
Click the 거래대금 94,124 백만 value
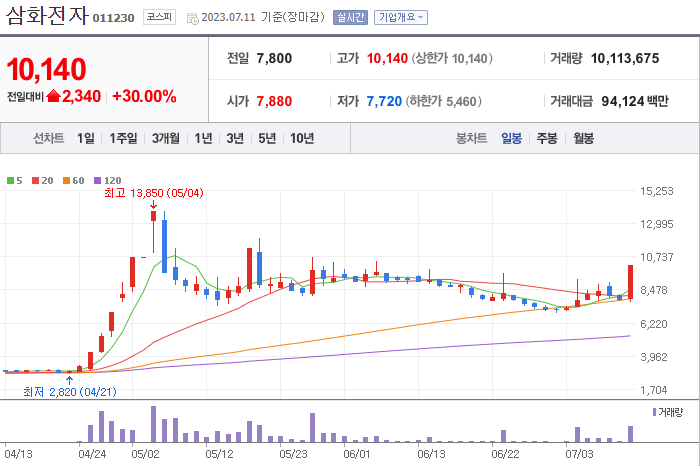click(x=635, y=101)
